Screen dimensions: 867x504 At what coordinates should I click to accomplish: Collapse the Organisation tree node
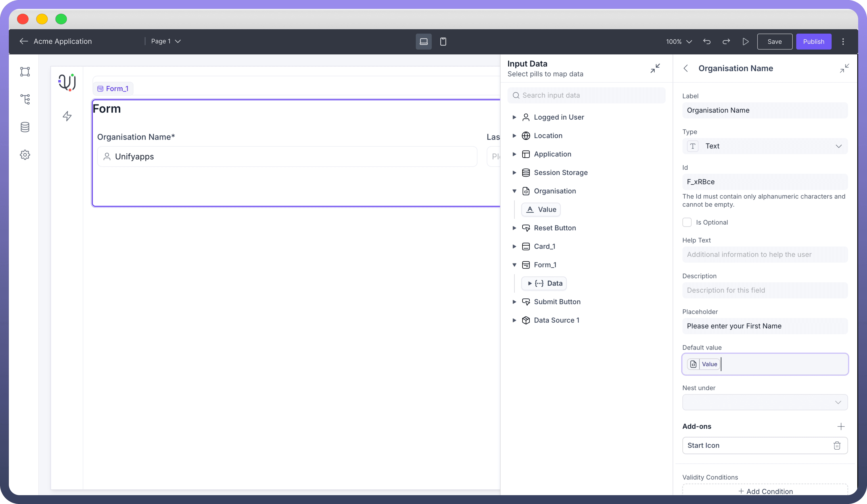(x=514, y=191)
